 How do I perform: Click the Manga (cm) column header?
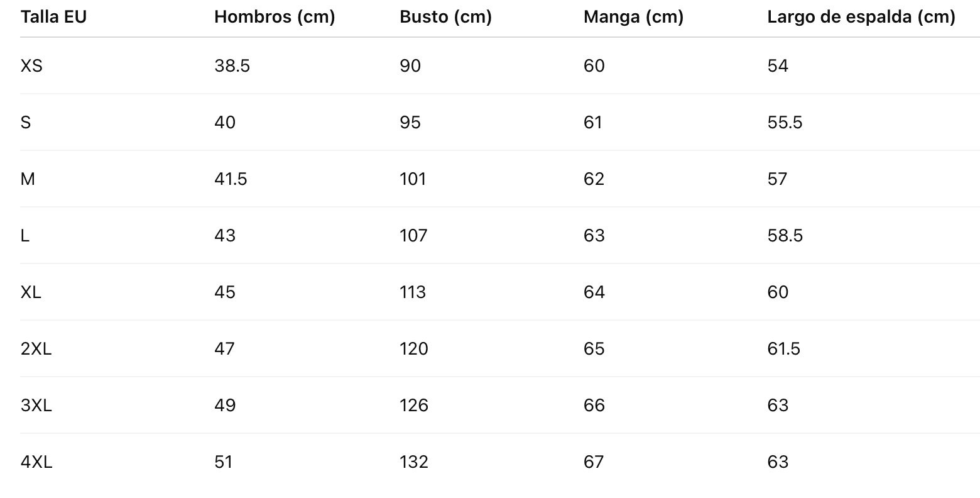[633, 17]
